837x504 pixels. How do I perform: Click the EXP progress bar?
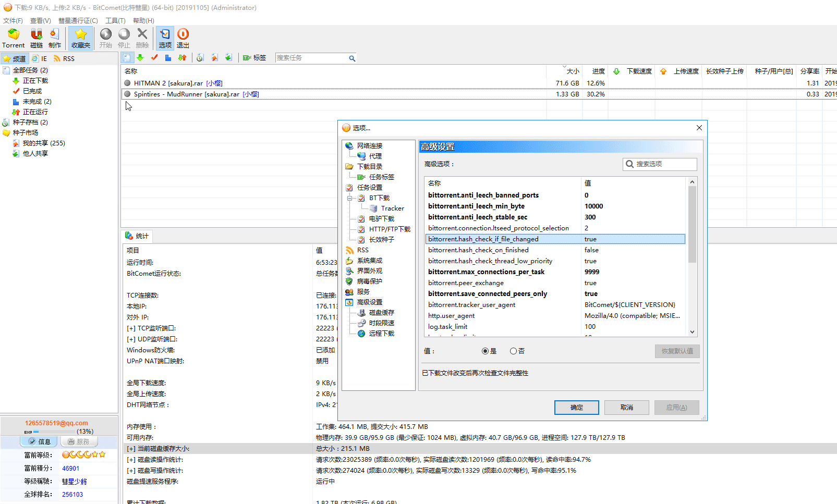[x=54, y=432]
